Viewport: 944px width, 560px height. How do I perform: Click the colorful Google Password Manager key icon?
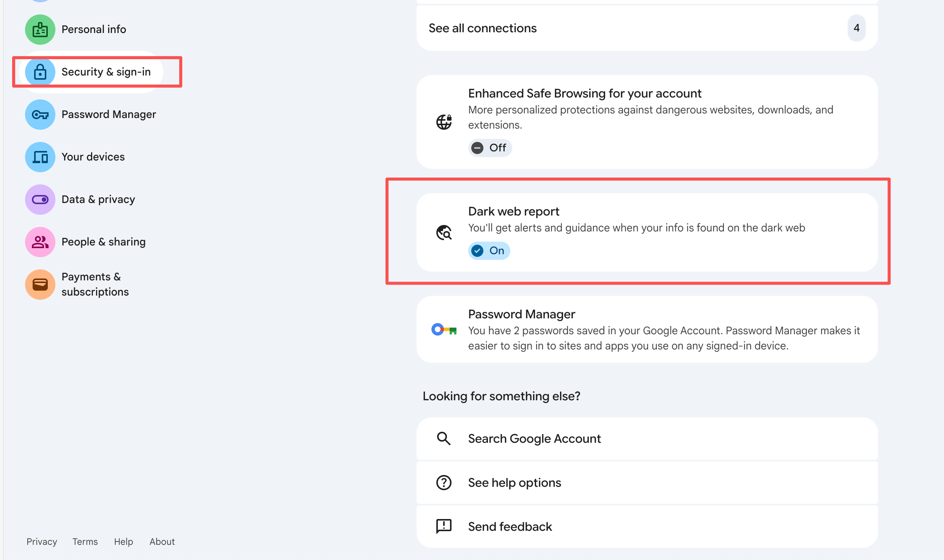click(x=444, y=330)
